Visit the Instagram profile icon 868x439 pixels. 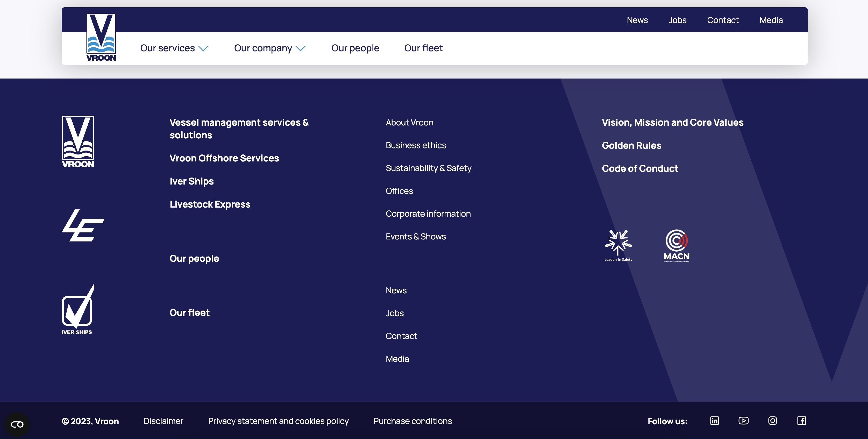(x=772, y=421)
